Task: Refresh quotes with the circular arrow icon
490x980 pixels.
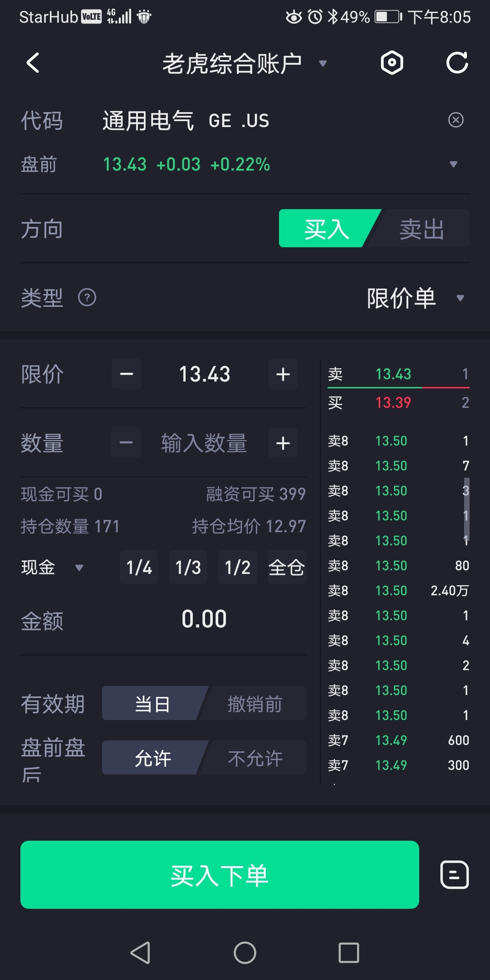Action: pos(457,63)
